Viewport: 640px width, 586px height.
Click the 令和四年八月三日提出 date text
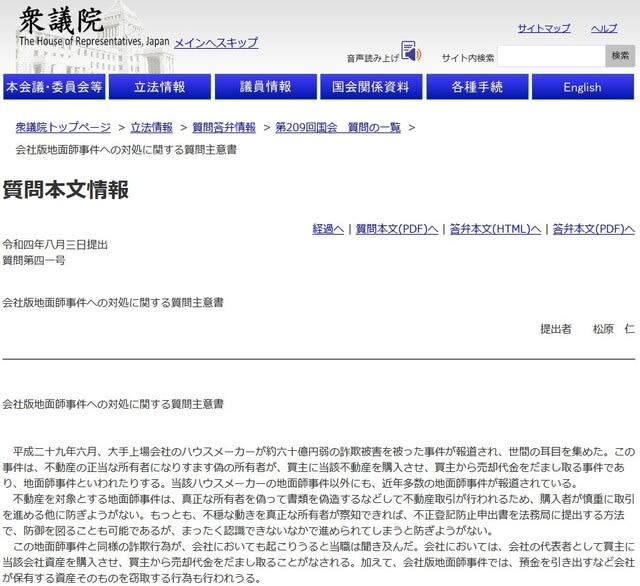[x=55, y=244]
